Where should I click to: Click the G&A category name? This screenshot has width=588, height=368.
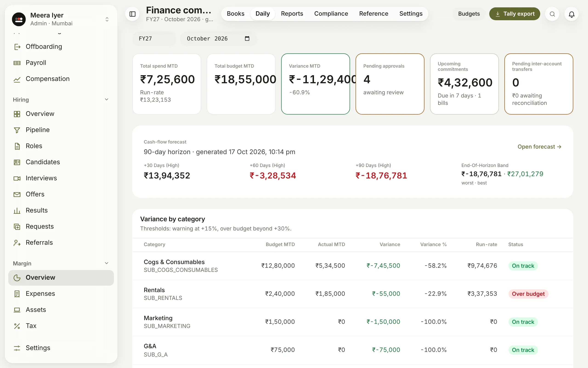(x=150, y=346)
